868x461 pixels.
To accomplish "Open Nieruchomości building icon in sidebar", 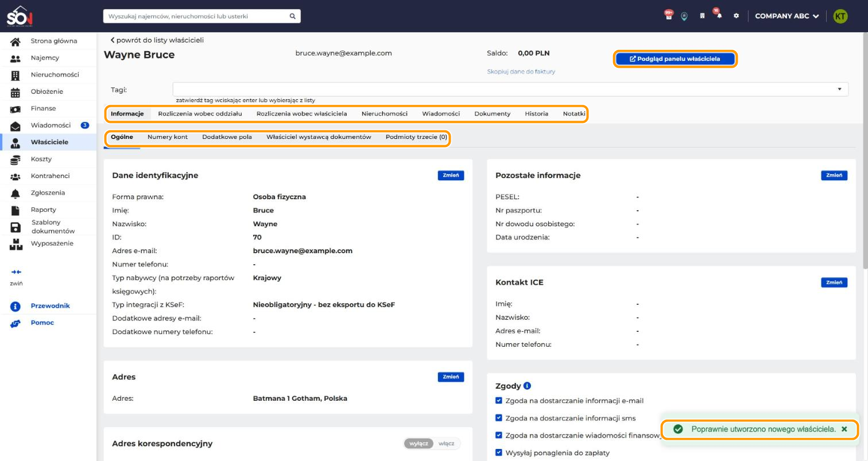I will pos(16,75).
